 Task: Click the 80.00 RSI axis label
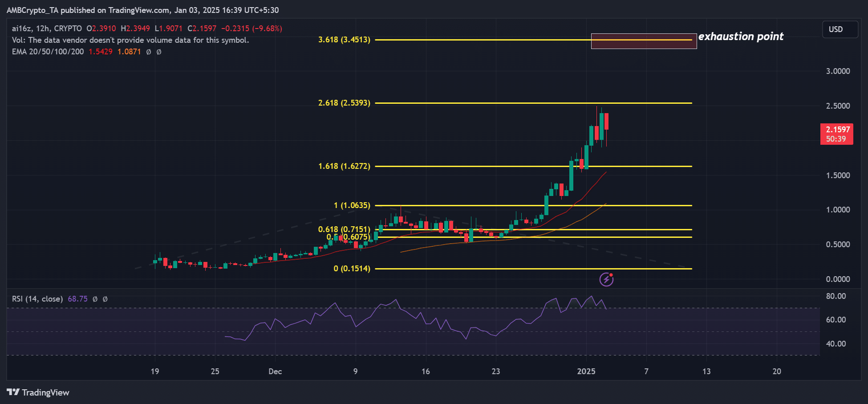coord(836,296)
